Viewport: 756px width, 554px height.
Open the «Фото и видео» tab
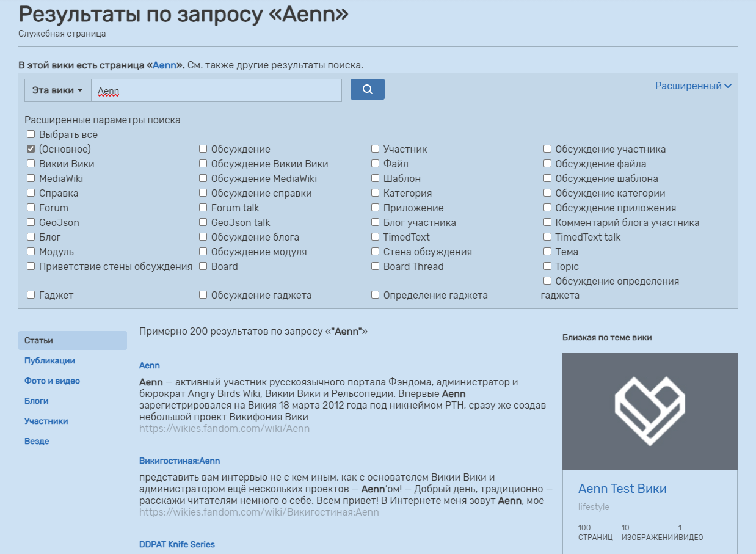point(52,381)
